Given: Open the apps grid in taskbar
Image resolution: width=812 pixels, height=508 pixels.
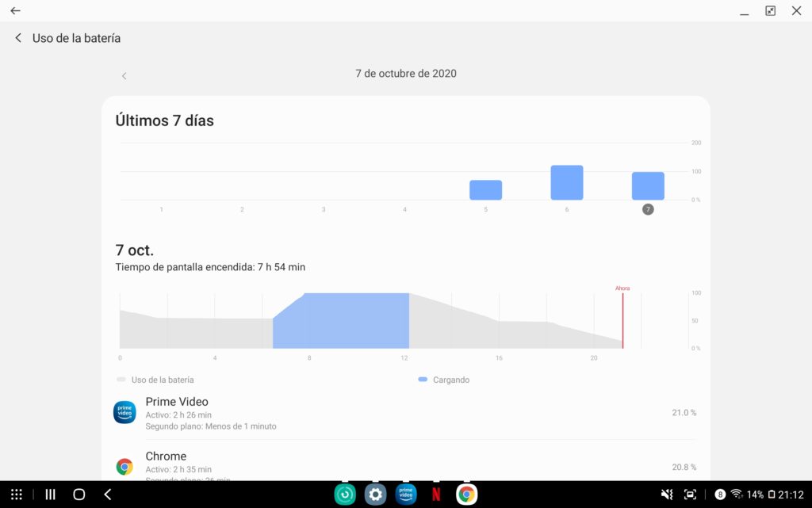Looking at the screenshot, I should 17,495.
